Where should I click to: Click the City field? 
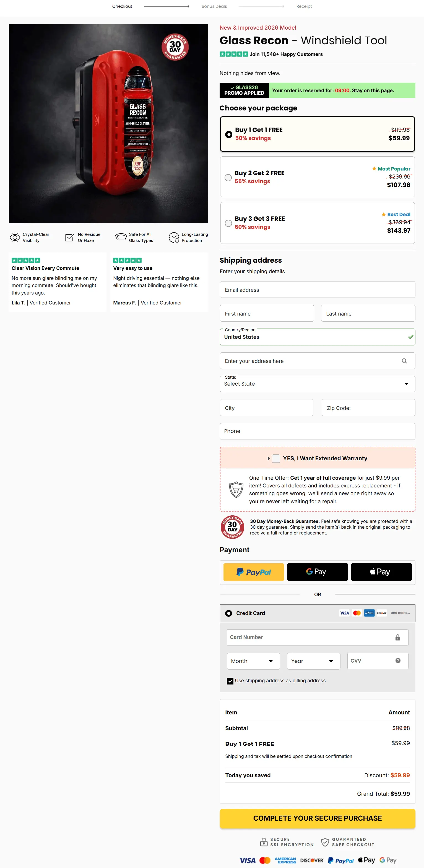click(x=266, y=408)
